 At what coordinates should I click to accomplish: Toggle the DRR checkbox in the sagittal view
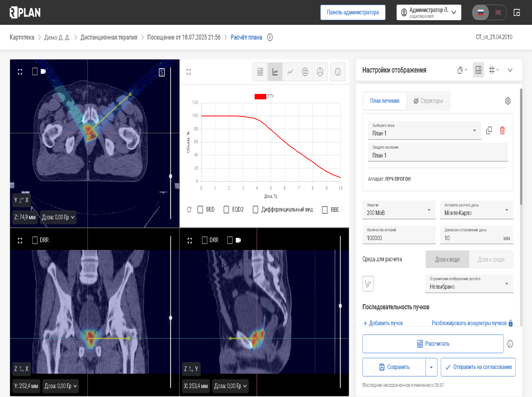tap(205, 240)
